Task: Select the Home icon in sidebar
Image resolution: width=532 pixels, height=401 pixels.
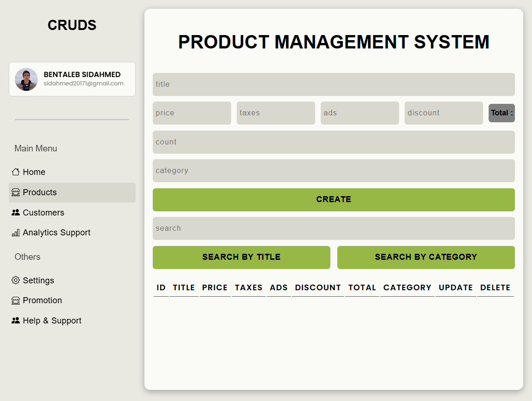Action: pos(15,172)
